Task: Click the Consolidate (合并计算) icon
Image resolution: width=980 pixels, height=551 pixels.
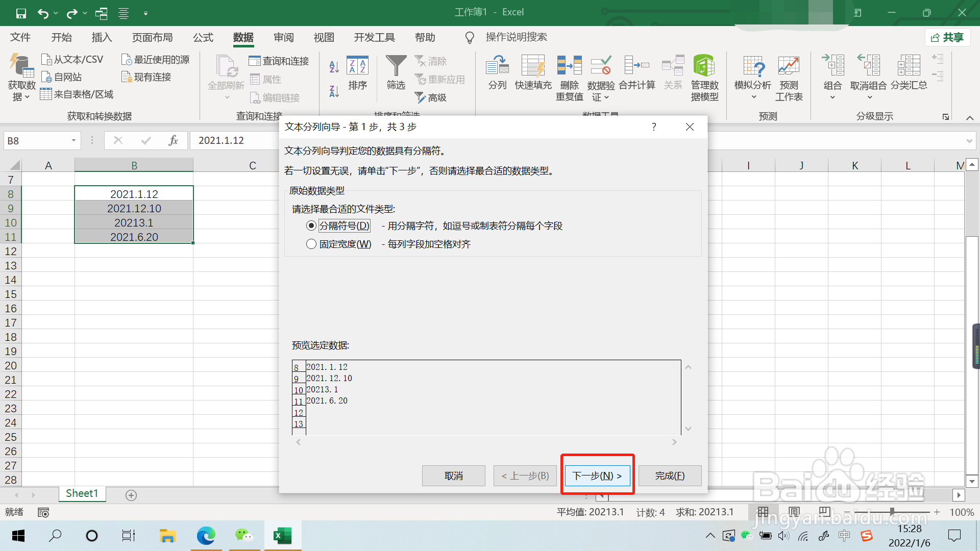Action: tap(636, 66)
